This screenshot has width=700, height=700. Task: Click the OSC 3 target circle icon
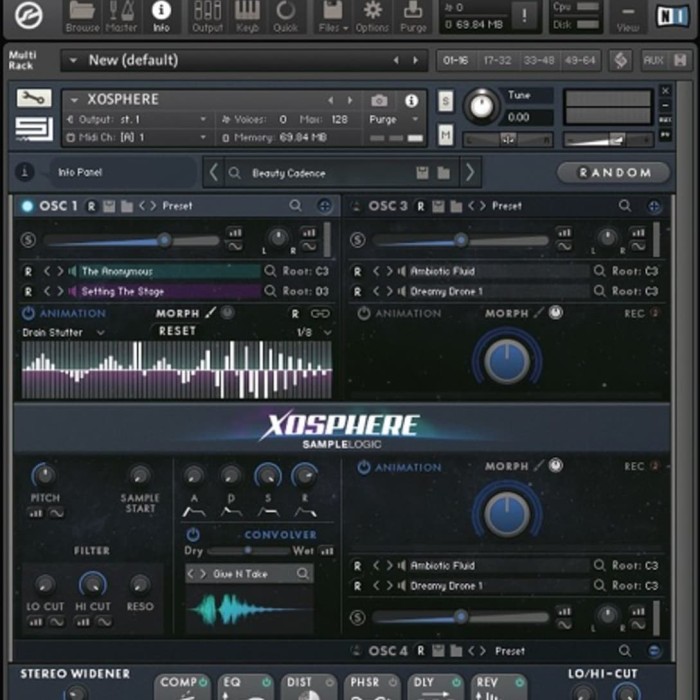[x=654, y=206]
